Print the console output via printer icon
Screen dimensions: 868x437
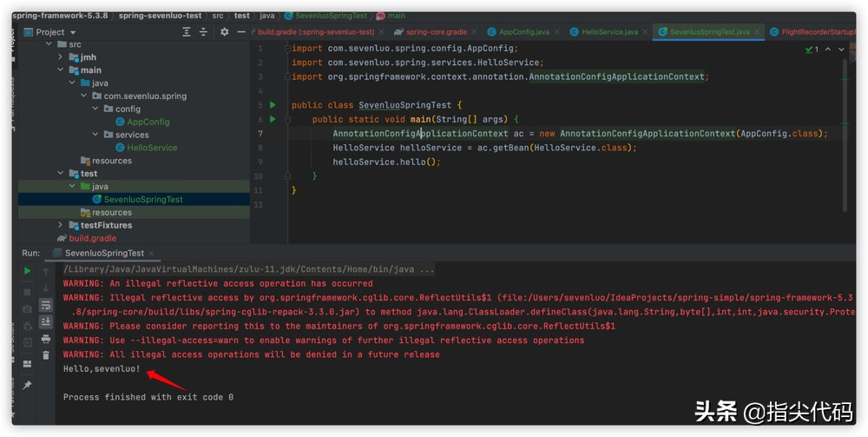[46, 339]
